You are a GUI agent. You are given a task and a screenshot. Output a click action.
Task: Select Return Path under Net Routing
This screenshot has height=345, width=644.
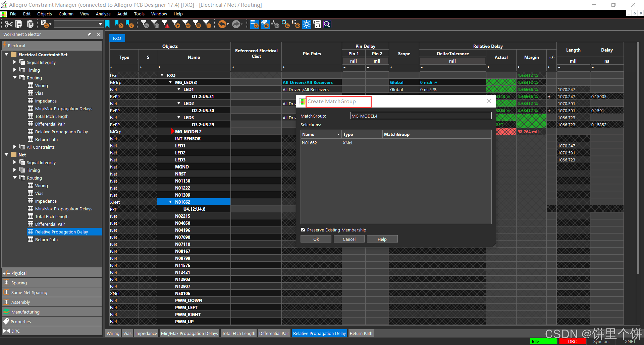[x=46, y=239]
